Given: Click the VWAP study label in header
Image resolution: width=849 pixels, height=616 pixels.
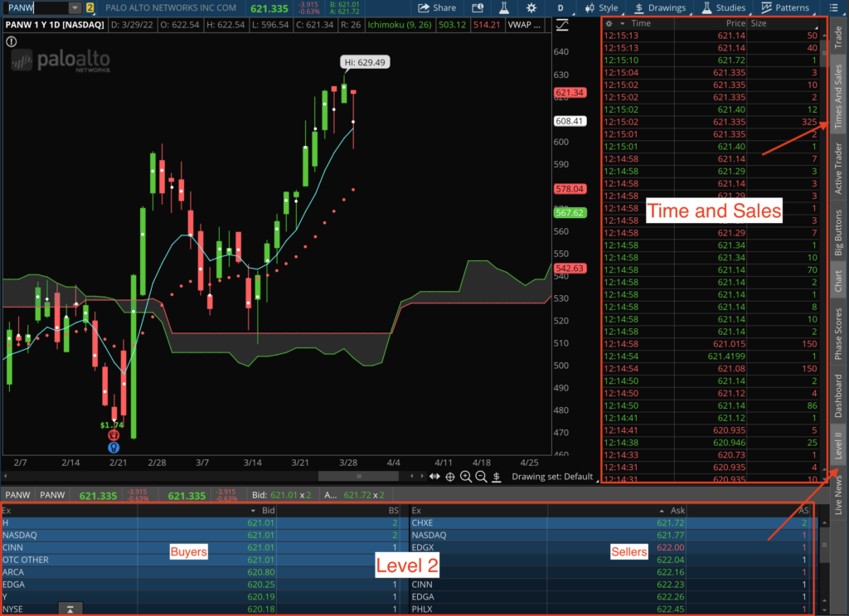Looking at the screenshot, I should click(x=524, y=25).
